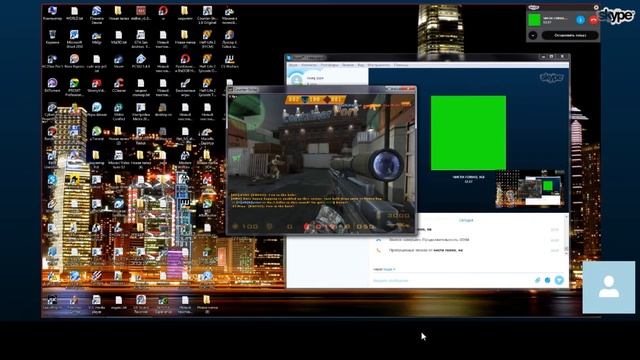Select the PCSX2 1.4.0 desktop icon

click(140, 62)
